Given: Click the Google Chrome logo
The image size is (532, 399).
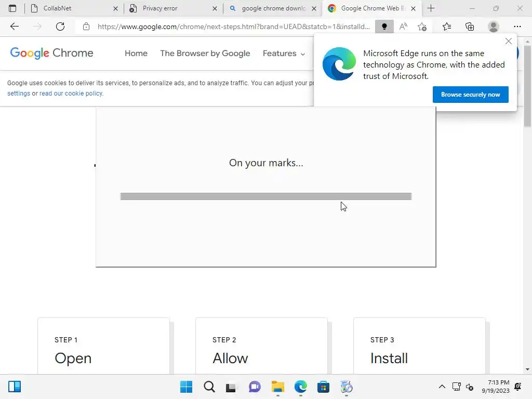Looking at the screenshot, I should (x=51, y=53).
